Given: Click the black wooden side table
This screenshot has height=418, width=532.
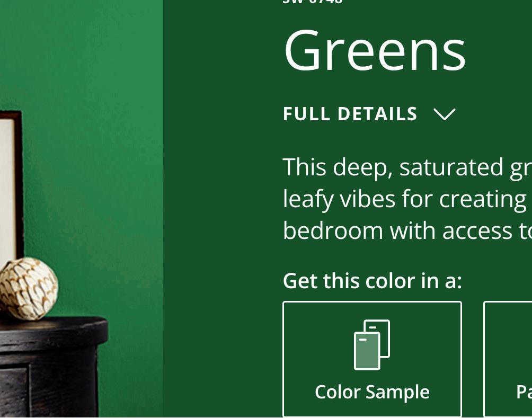Looking at the screenshot, I should coord(52,367).
